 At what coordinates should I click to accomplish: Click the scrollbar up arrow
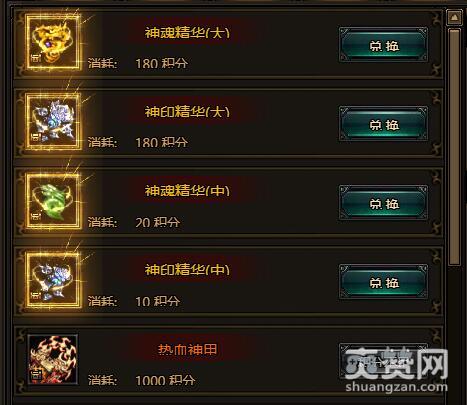(454, 17)
